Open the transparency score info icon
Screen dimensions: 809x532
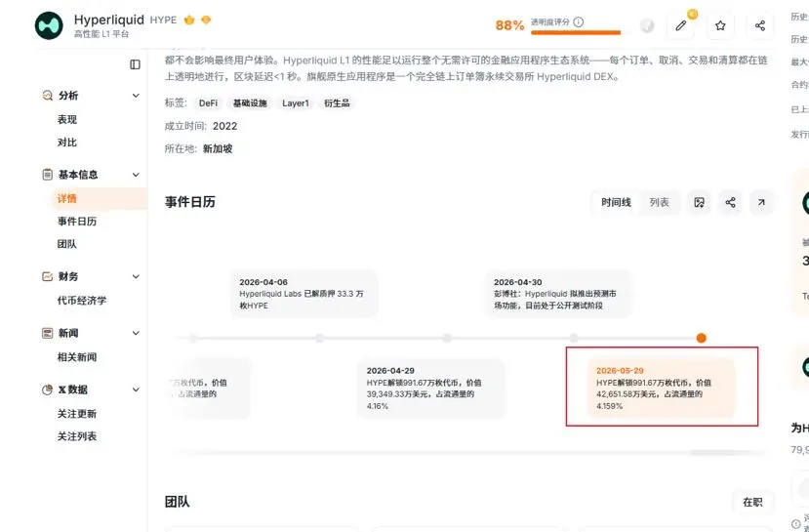[x=579, y=21]
